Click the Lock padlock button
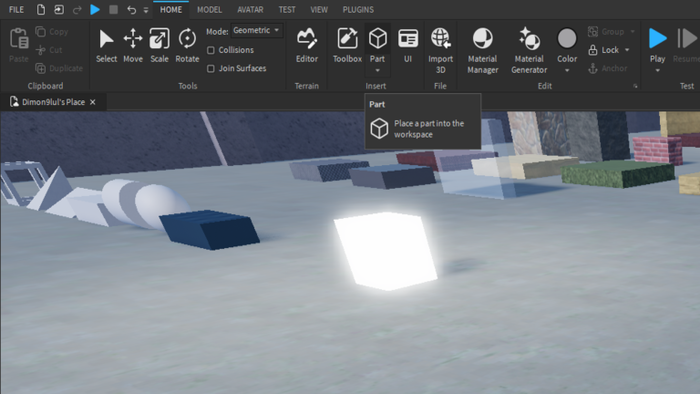 (604, 50)
